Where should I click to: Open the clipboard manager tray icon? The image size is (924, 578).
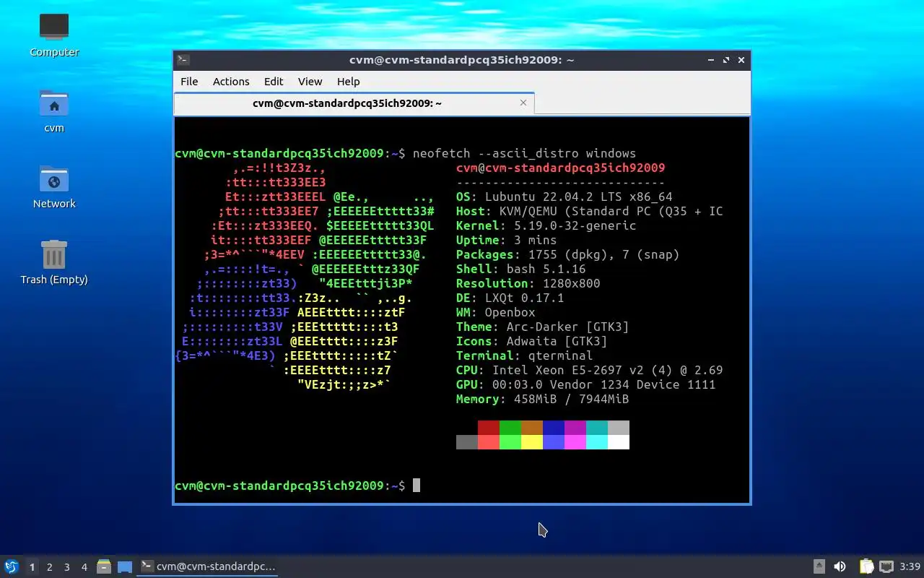tap(866, 566)
